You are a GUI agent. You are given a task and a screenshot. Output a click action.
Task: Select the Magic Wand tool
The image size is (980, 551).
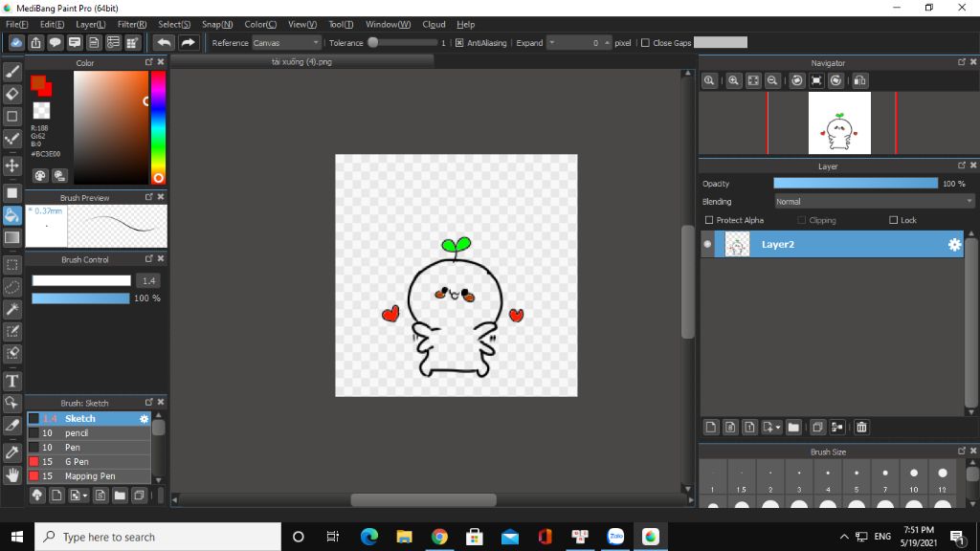11,309
